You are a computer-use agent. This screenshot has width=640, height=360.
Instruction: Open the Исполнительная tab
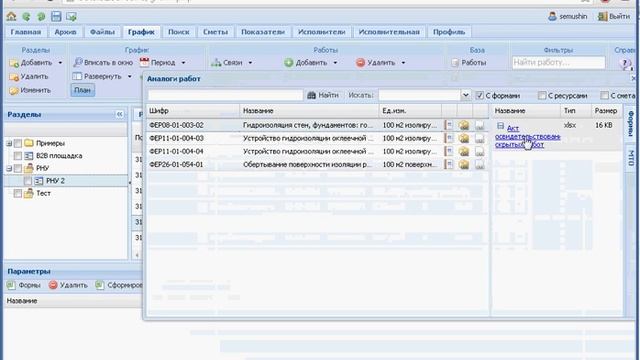point(389,32)
